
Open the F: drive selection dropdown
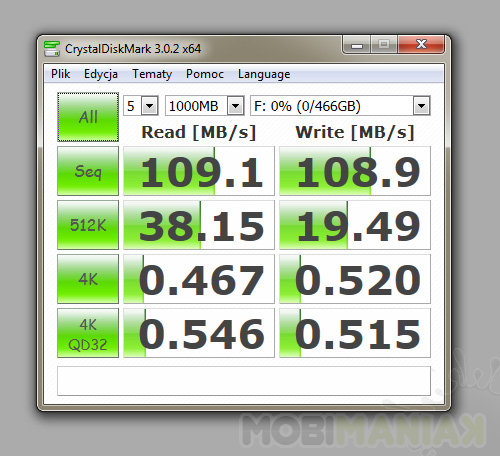point(340,106)
